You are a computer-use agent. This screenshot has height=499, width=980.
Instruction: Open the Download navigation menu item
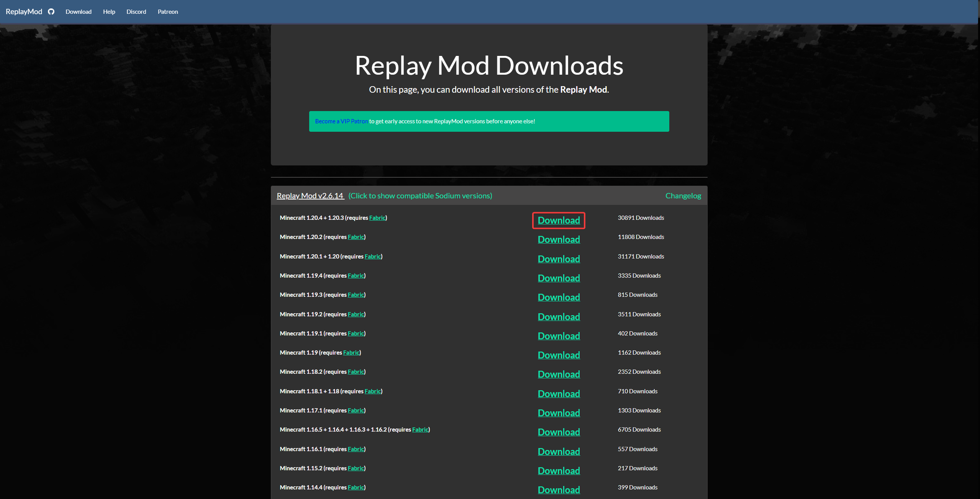79,12
